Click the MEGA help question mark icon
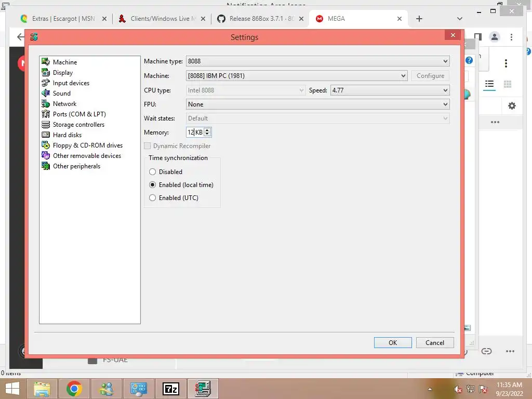This screenshot has width=532, height=399. coord(469,60)
